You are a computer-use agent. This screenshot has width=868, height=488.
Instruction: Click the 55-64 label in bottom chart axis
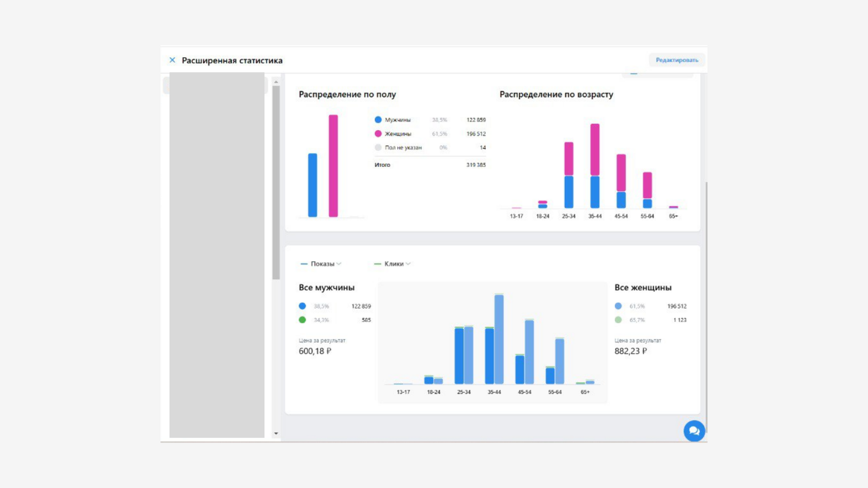(x=555, y=392)
